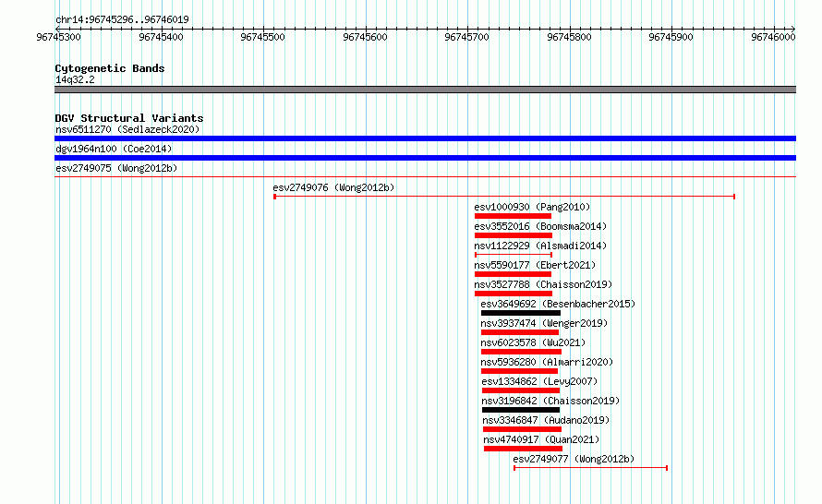Click the esv2749075 (Wong2012b) label
Image resolution: width=822 pixels, height=504 pixels.
[116, 168]
